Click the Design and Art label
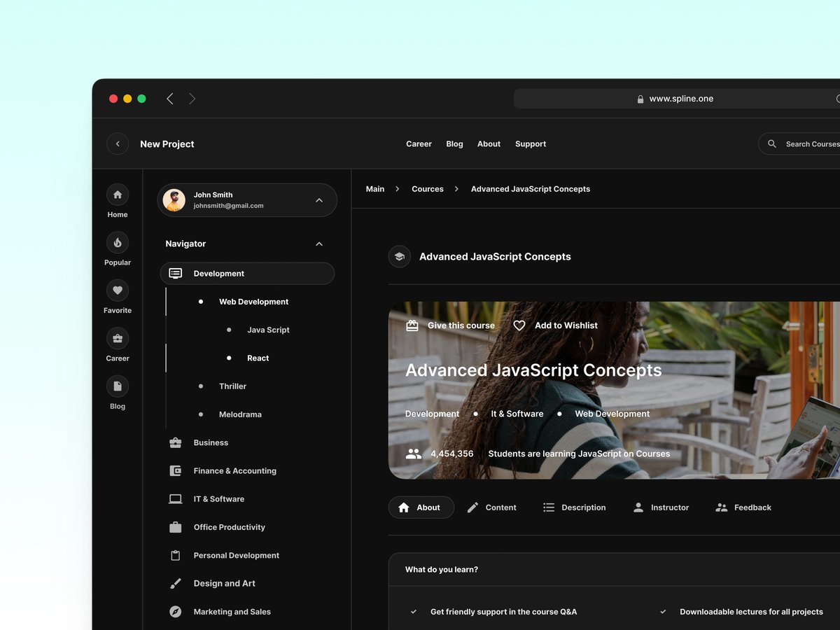The image size is (840, 630). click(x=225, y=583)
